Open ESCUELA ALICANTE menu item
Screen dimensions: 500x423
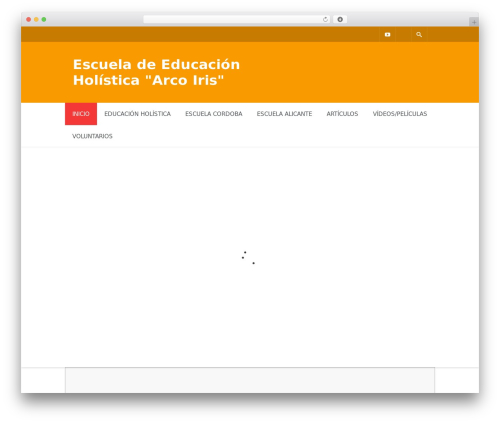pyautogui.click(x=284, y=114)
